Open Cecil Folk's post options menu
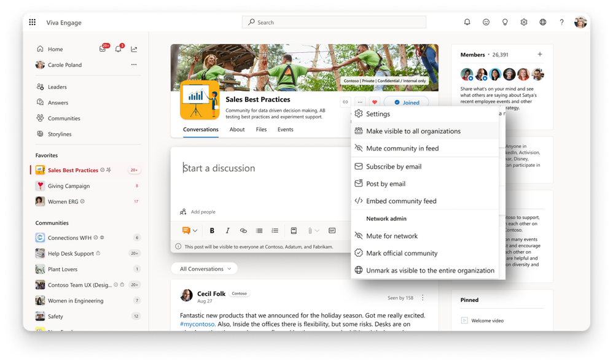 (423, 298)
